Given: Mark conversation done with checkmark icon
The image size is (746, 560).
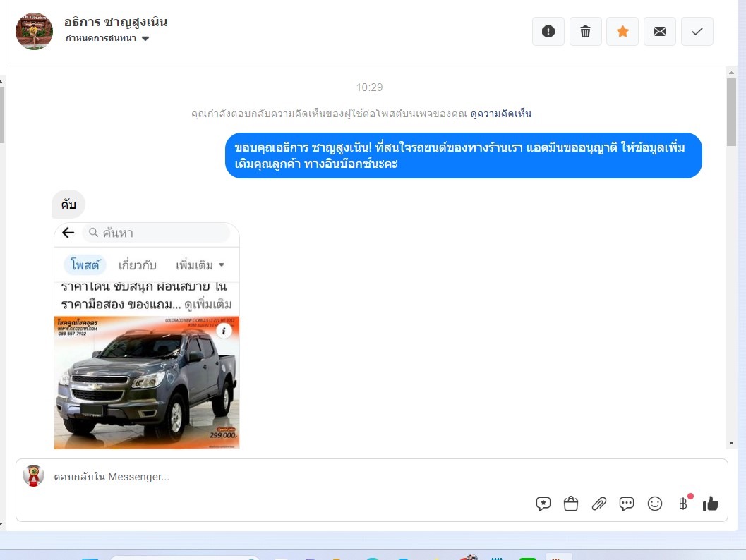Looking at the screenshot, I should click(697, 31).
